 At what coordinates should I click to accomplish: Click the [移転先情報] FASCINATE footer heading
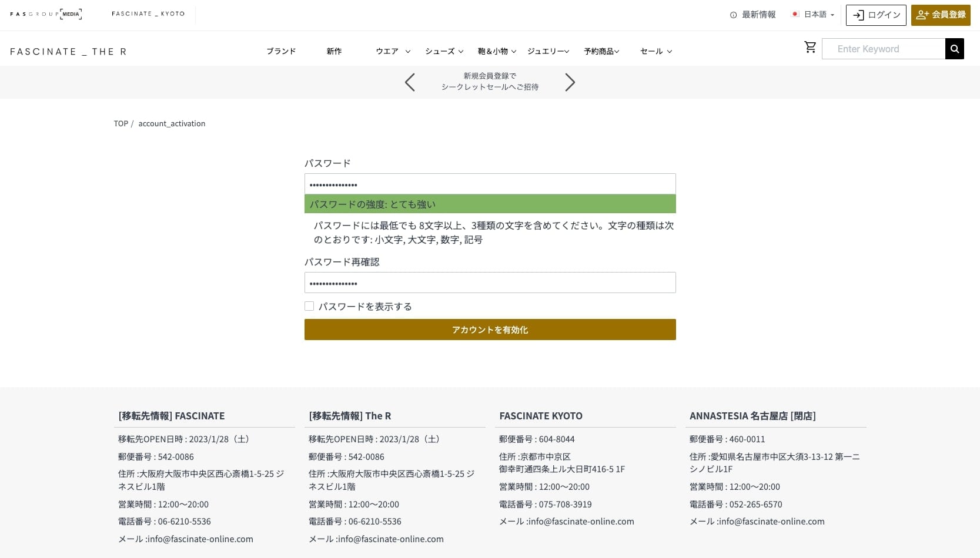171,416
